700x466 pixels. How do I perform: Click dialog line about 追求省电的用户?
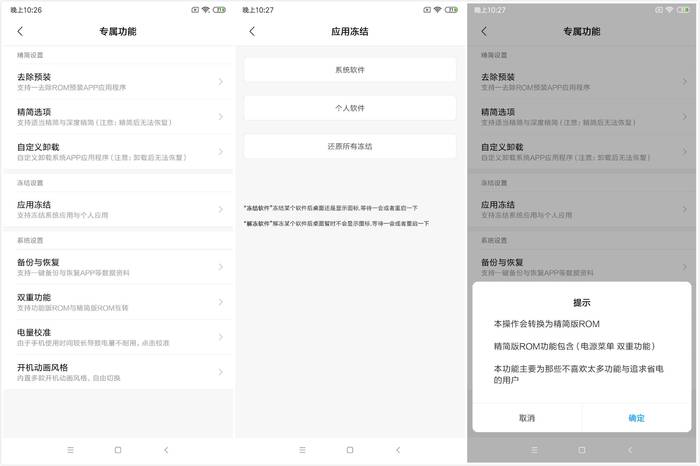579,374
